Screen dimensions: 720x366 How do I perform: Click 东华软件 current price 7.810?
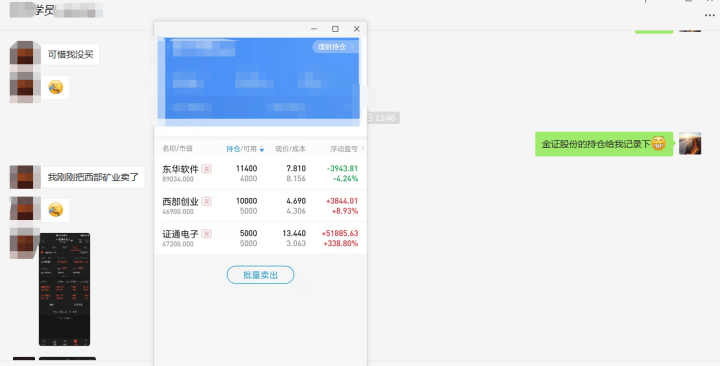[x=296, y=169]
